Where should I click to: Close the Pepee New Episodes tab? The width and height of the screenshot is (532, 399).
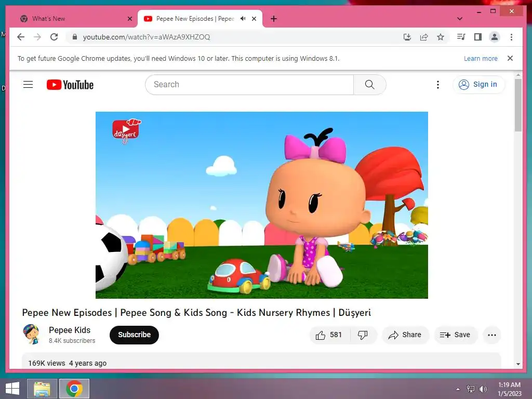(254, 19)
